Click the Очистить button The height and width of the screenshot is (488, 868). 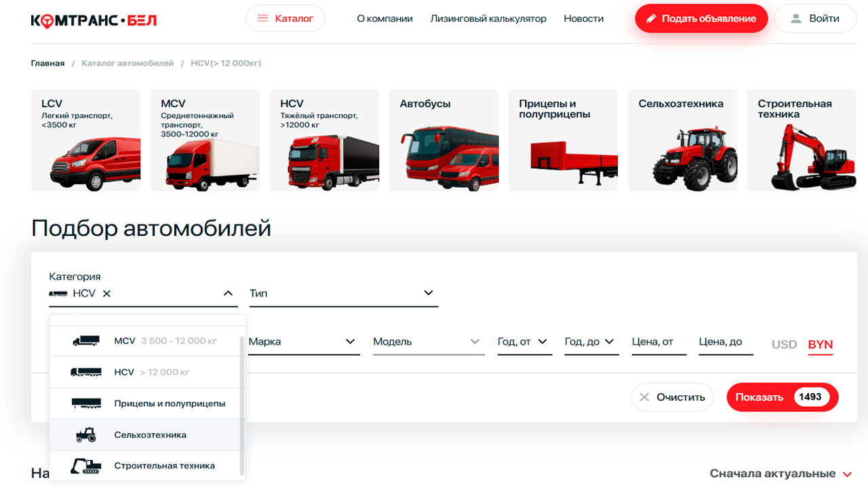[x=672, y=397]
